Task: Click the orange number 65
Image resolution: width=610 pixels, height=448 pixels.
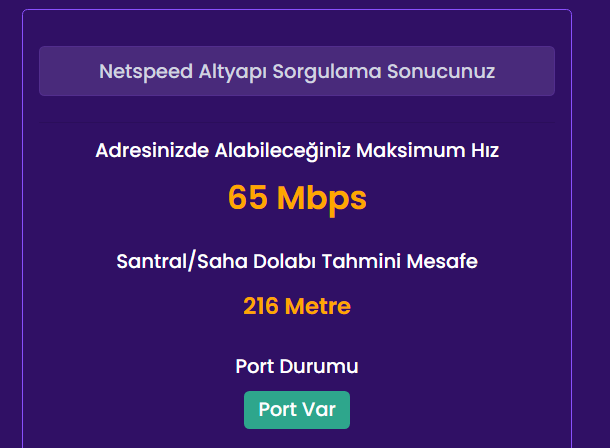Action: pos(248,198)
